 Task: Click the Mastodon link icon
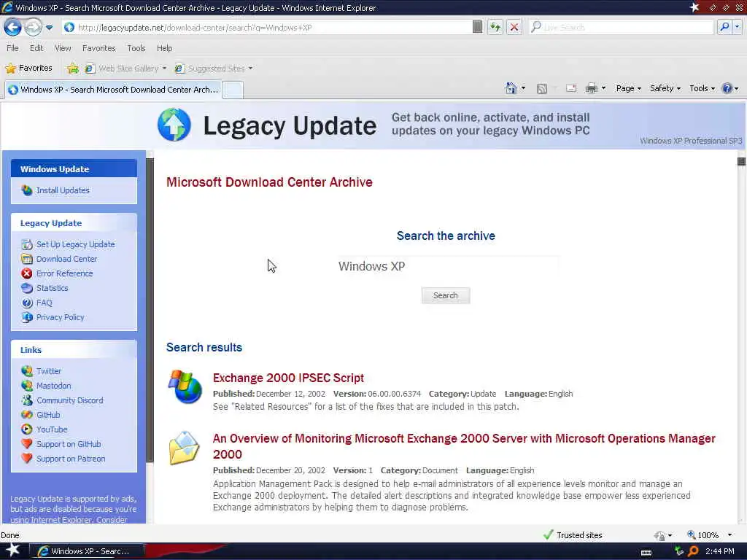pos(27,386)
